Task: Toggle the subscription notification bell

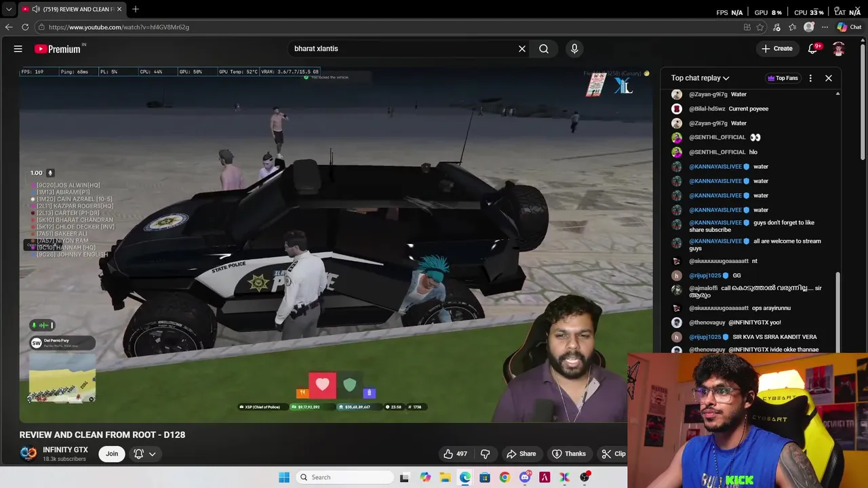Action: [138, 454]
